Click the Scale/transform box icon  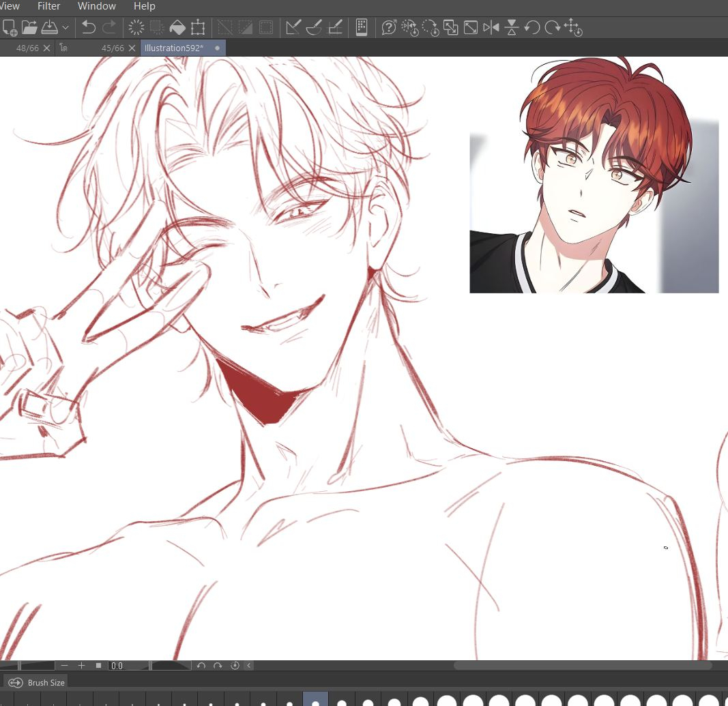point(198,28)
